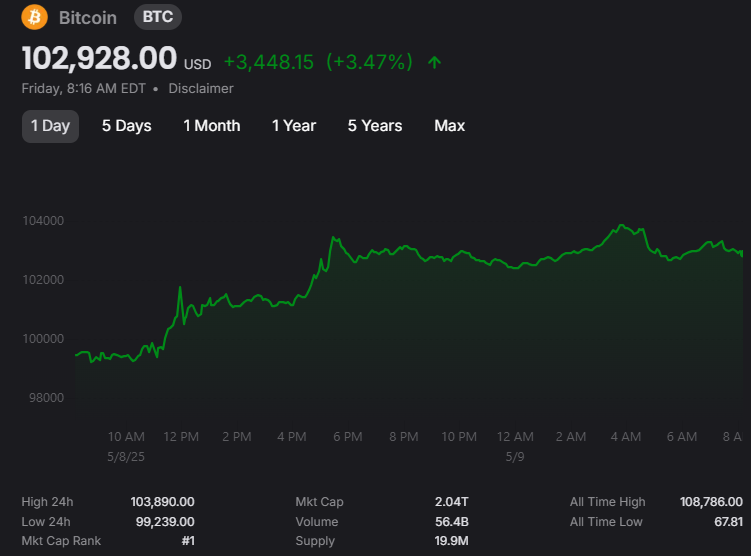Click the 4 AM x-axis label
This screenshot has width=751, height=556.
pyautogui.click(x=626, y=437)
